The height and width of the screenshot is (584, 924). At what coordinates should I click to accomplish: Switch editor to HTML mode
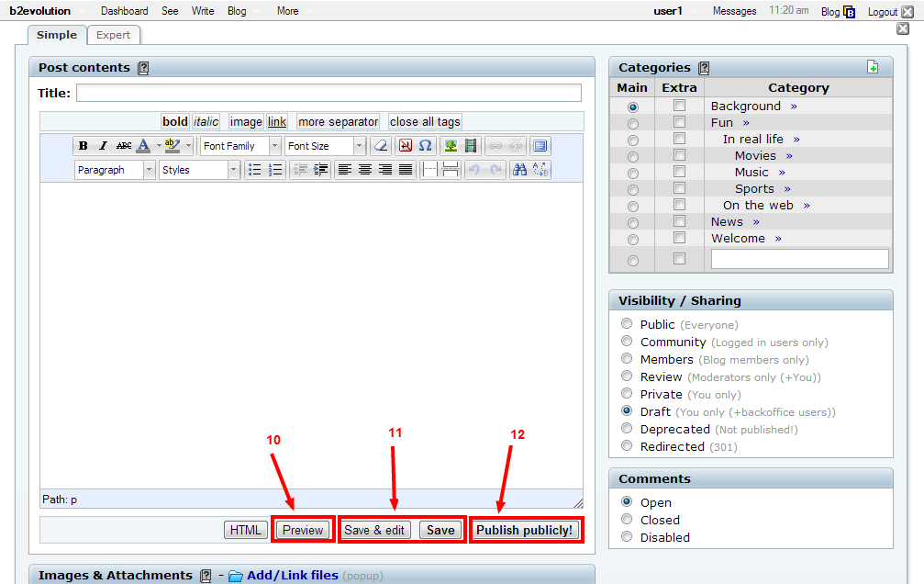246,530
